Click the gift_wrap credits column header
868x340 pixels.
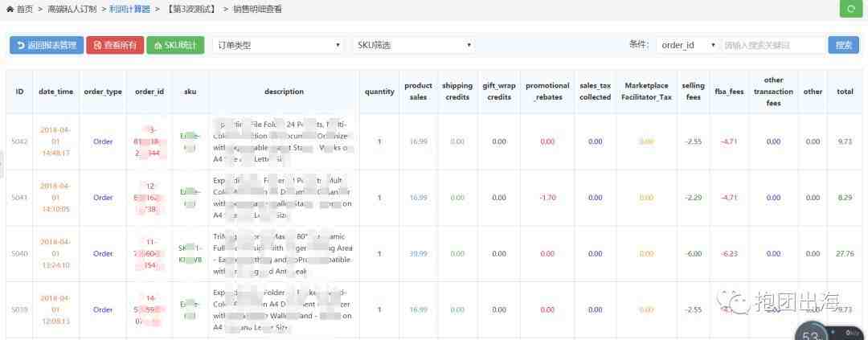tap(499, 92)
